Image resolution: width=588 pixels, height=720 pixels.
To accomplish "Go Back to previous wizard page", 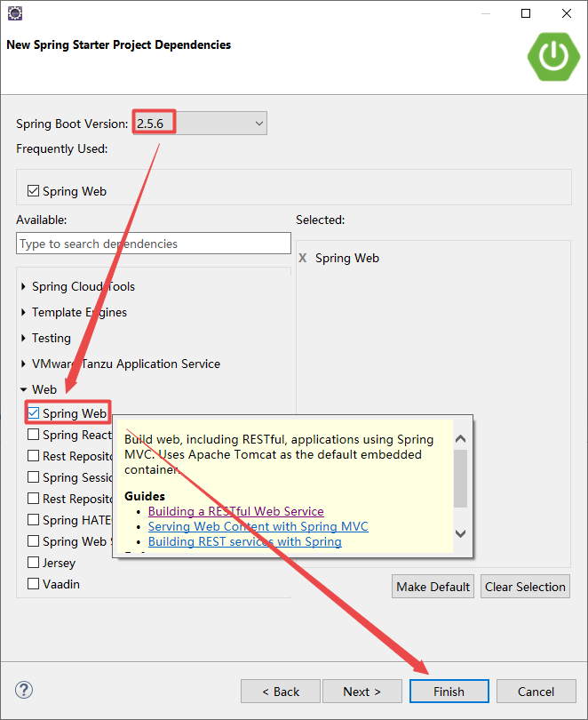I will pyautogui.click(x=281, y=691).
